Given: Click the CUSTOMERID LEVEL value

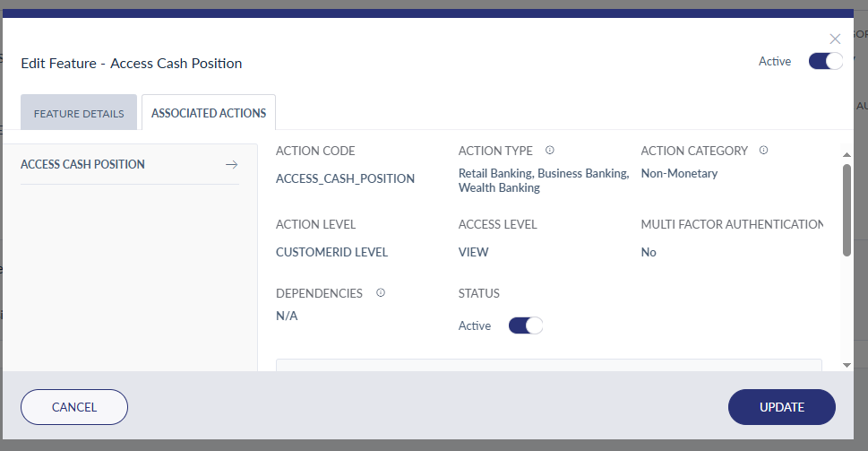Looking at the screenshot, I should coord(331,252).
